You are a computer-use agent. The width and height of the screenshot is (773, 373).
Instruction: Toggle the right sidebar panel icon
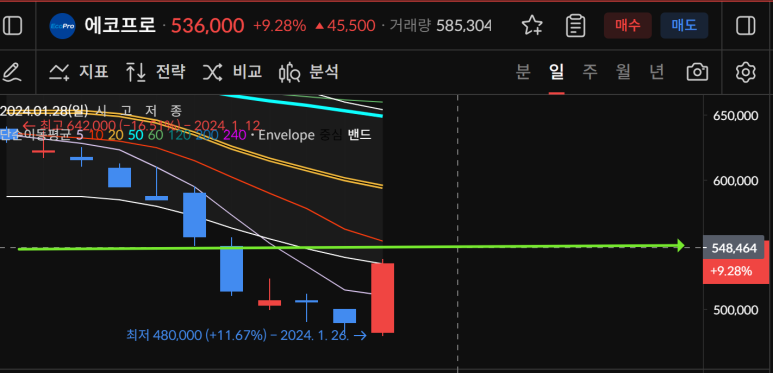[745, 26]
